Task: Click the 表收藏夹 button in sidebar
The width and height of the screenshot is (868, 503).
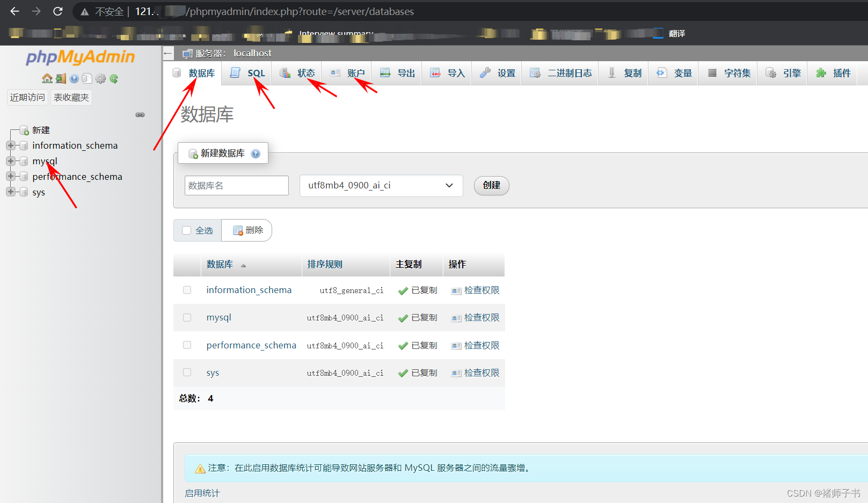Action: 71,98
